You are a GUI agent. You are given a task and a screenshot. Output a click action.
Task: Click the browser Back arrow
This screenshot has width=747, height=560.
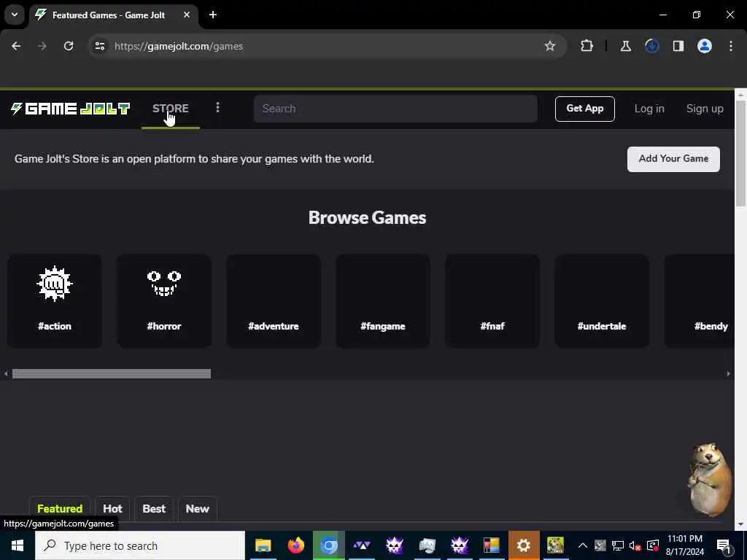tap(16, 46)
